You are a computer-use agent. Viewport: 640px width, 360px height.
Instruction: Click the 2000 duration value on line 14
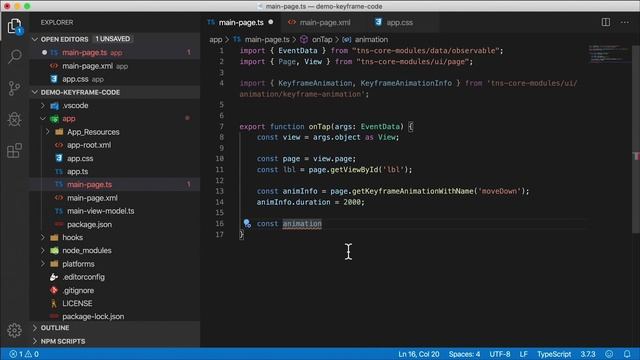351,202
